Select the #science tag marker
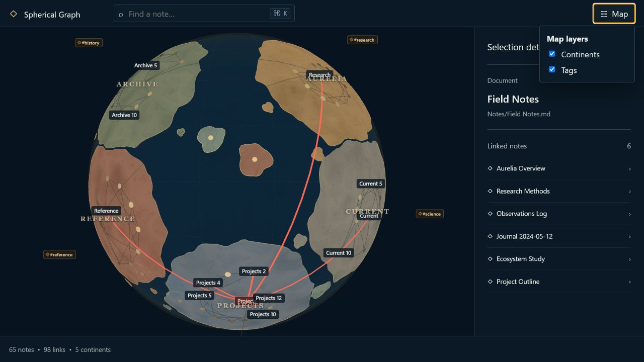The image size is (644, 362). [430, 214]
